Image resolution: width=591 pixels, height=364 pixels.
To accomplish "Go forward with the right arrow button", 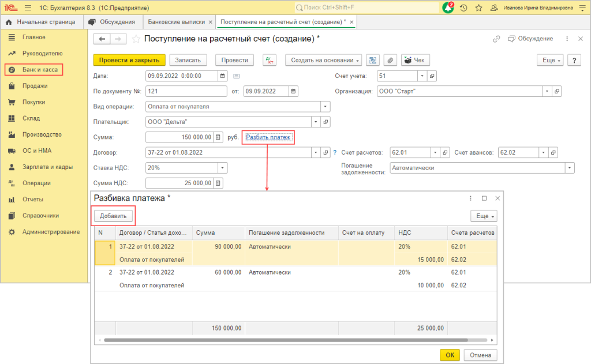I will click(118, 39).
